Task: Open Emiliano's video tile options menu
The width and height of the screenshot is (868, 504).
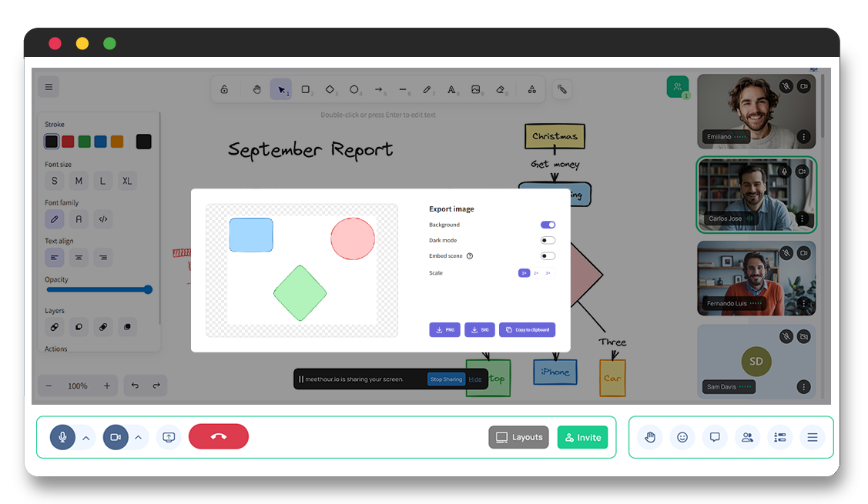Action: click(x=803, y=137)
